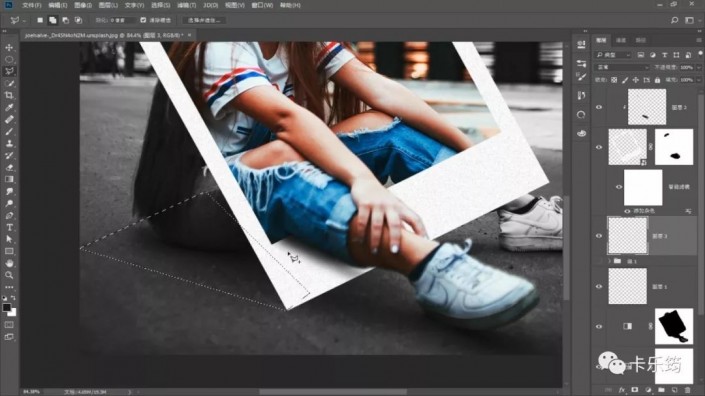Open the layer blend mode dropdown
Viewport: 705px width, 396px height.
coord(622,67)
